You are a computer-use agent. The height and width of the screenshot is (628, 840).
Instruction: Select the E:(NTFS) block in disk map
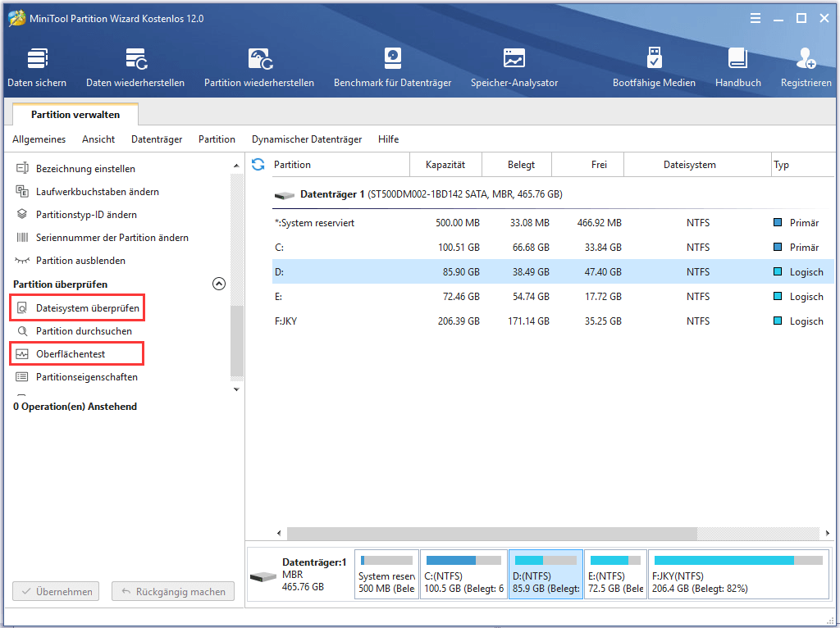point(616,575)
